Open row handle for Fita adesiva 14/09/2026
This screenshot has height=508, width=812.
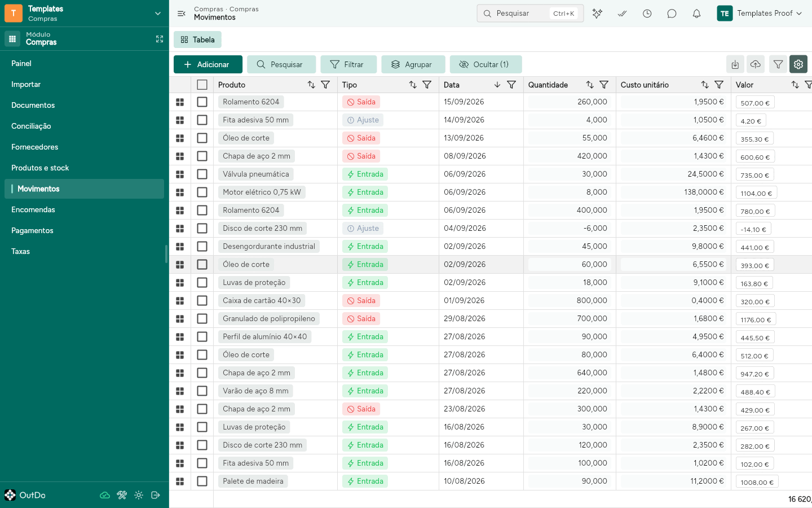[x=180, y=120]
